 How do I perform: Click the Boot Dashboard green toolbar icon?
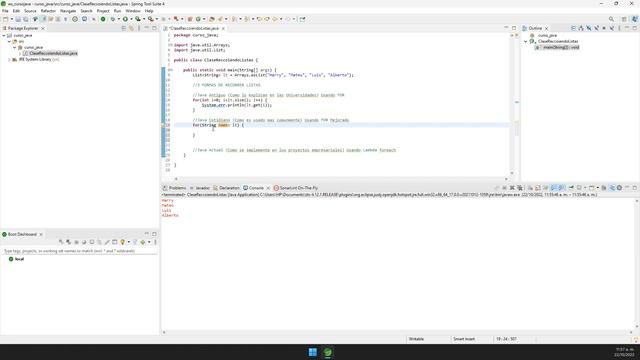pyautogui.click(x=103, y=19)
